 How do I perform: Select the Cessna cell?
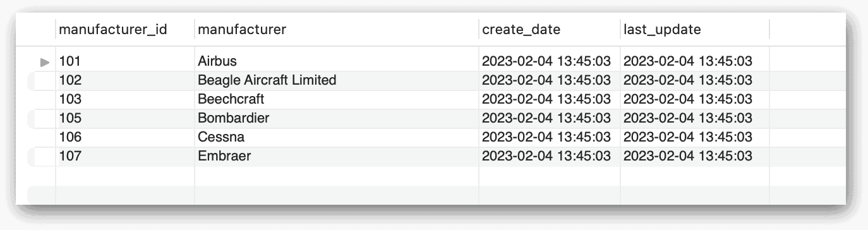tap(336, 137)
